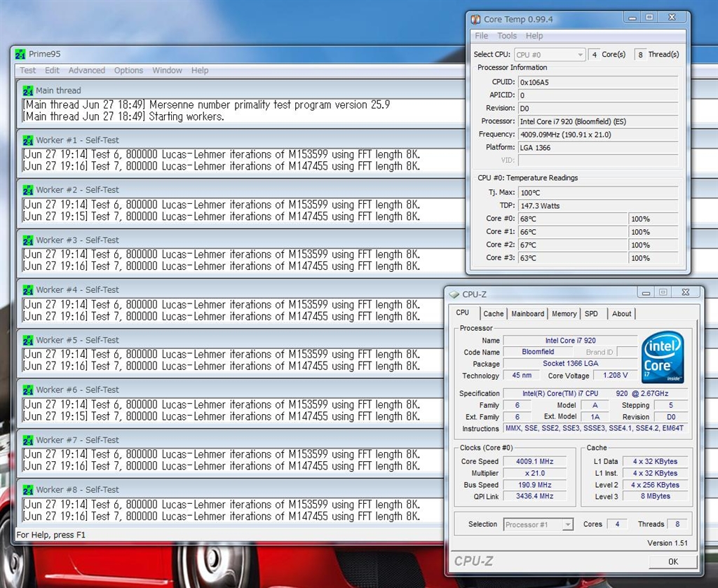Open the File menu in Core Temp
718x588 pixels.
(x=481, y=36)
